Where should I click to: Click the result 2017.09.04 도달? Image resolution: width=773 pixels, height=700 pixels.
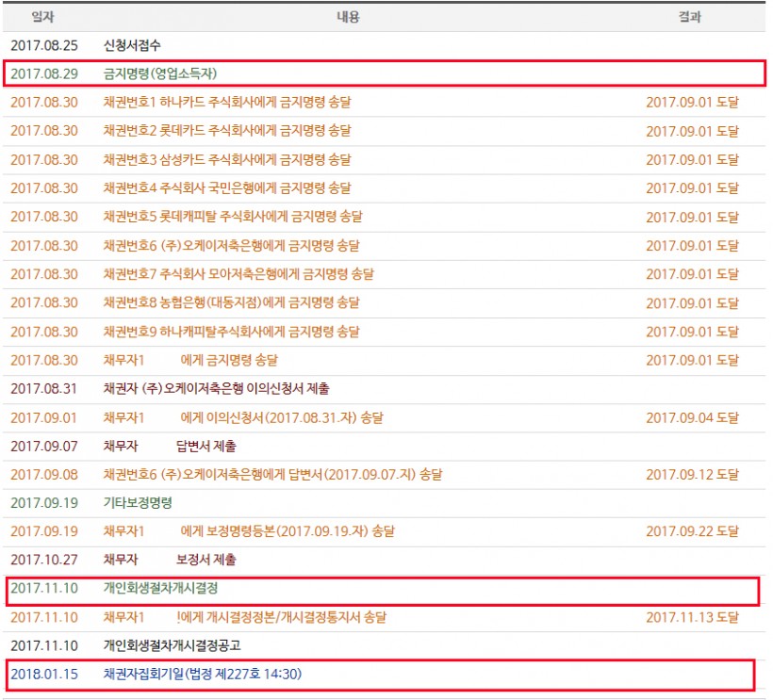[x=692, y=417]
